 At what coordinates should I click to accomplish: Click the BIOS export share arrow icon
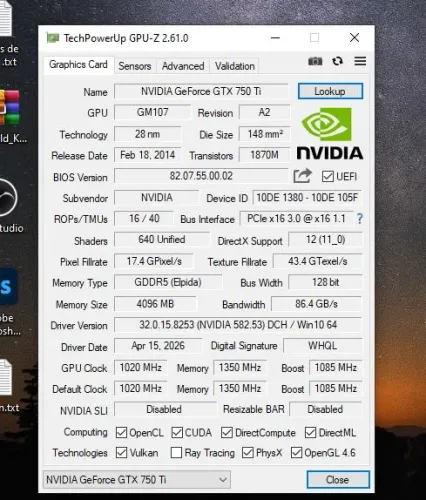tap(302, 176)
